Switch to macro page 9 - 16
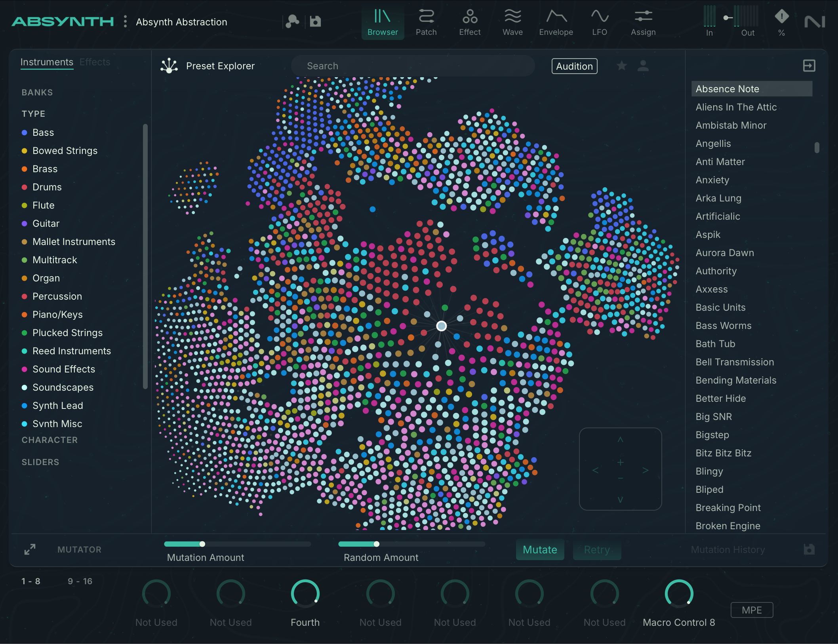The height and width of the screenshot is (644, 838). pyautogui.click(x=80, y=581)
